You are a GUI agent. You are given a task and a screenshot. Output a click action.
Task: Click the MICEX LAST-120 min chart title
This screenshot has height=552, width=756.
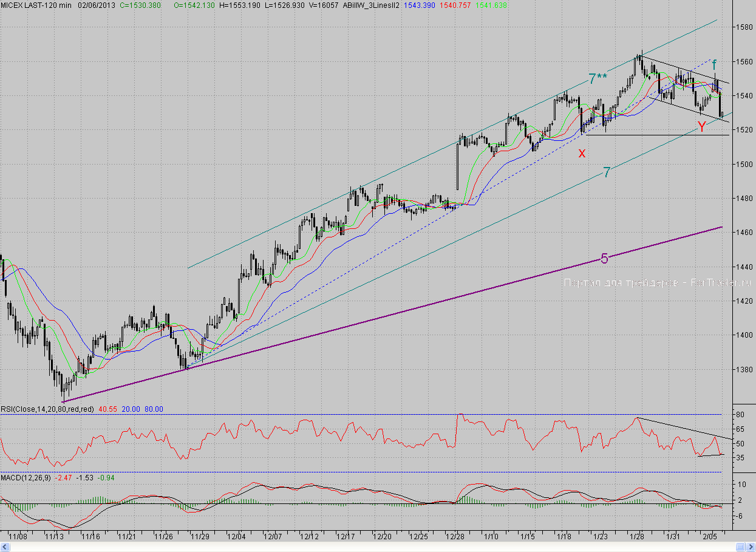tap(36, 5)
